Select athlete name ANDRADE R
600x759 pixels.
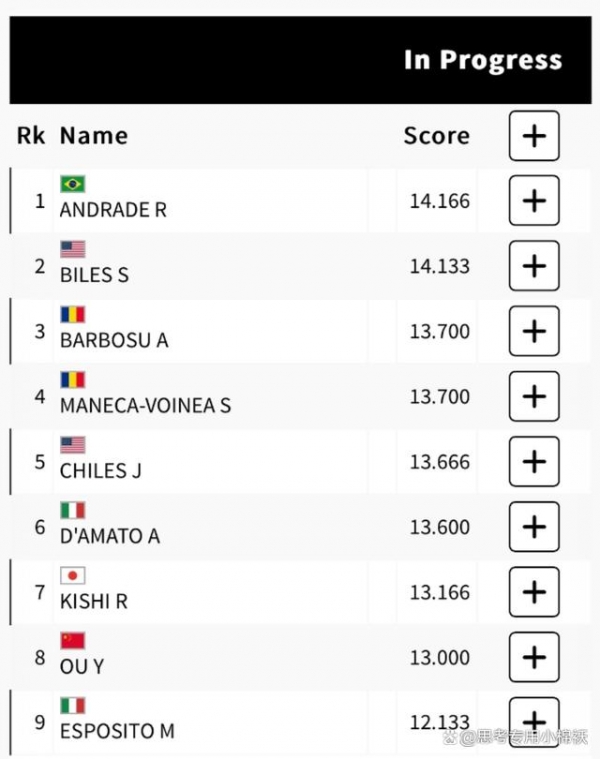(113, 210)
